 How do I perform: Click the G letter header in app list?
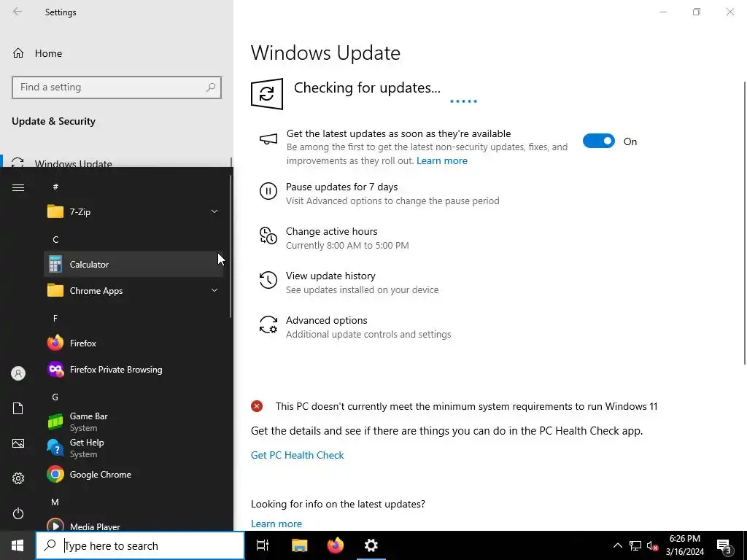[55, 397]
